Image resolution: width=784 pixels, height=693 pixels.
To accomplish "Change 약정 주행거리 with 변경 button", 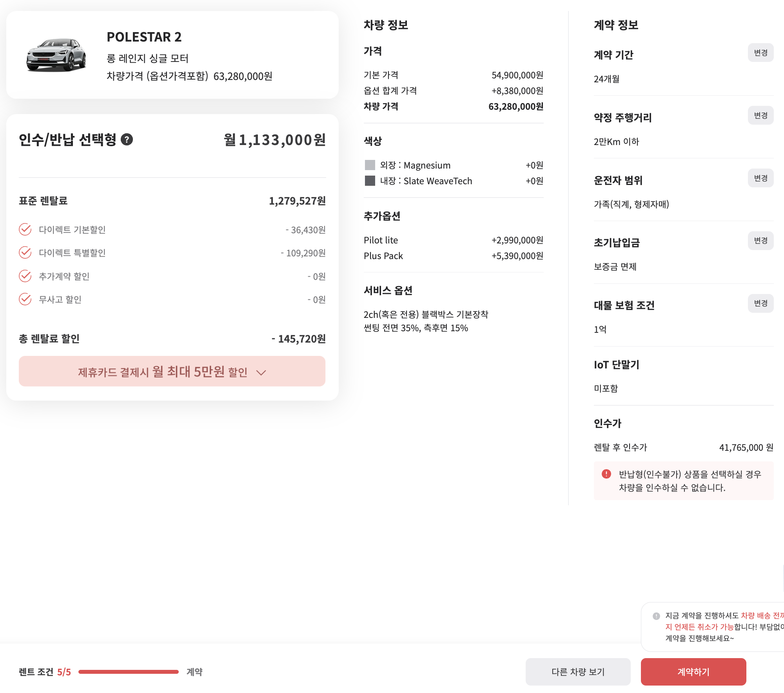I will 760,116.
